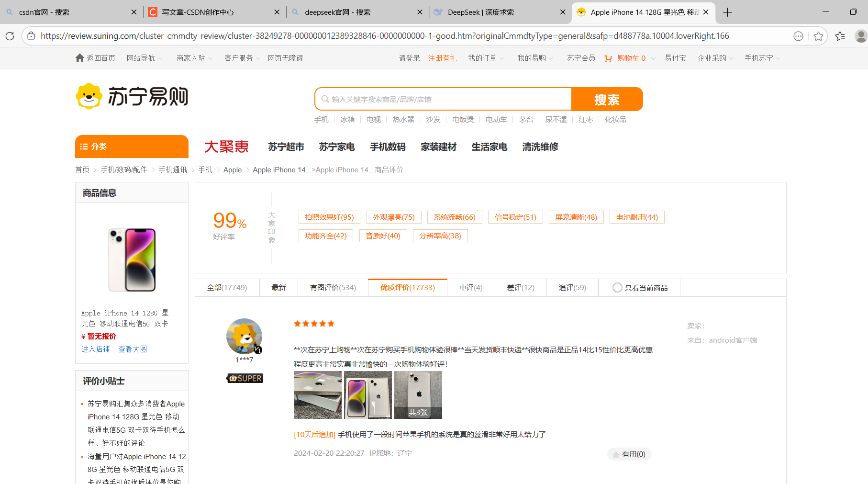This screenshot has width=868, height=484.
Task: Click the 手机通讯 breadcrumb link
Action: [x=173, y=170]
